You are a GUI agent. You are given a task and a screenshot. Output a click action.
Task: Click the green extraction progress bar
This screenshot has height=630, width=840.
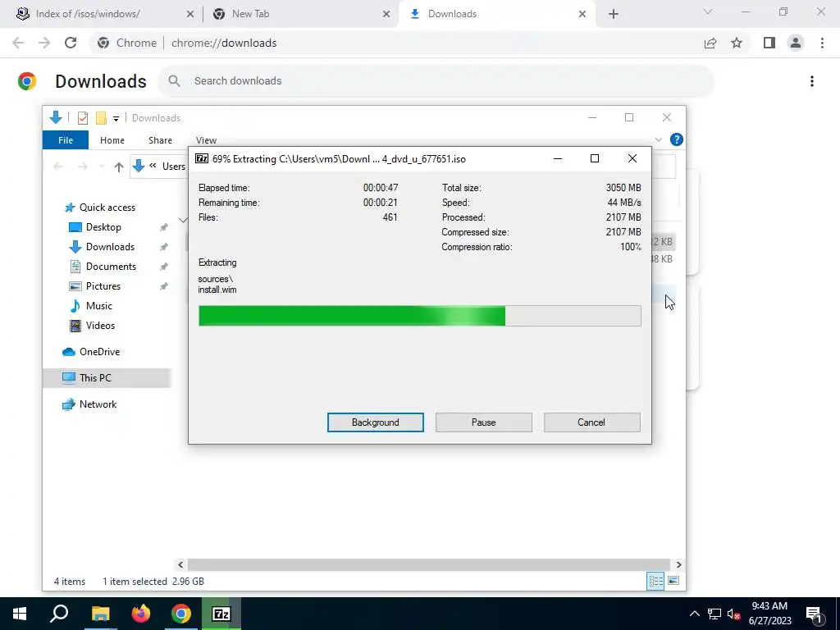[419, 316]
